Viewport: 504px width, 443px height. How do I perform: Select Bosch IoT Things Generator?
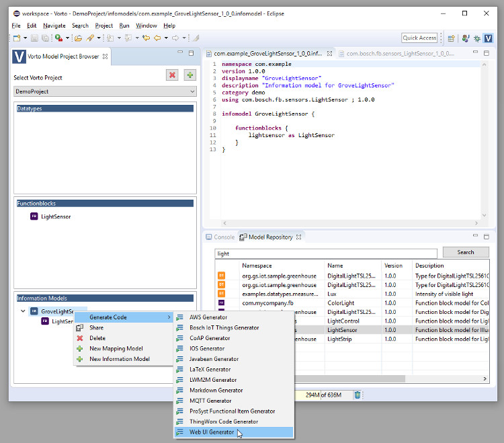pos(234,327)
